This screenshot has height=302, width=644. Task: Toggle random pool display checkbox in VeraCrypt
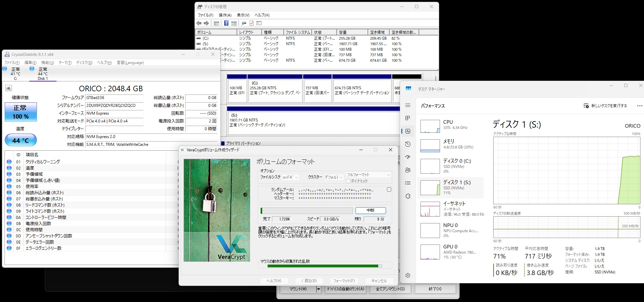coord(389,190)
